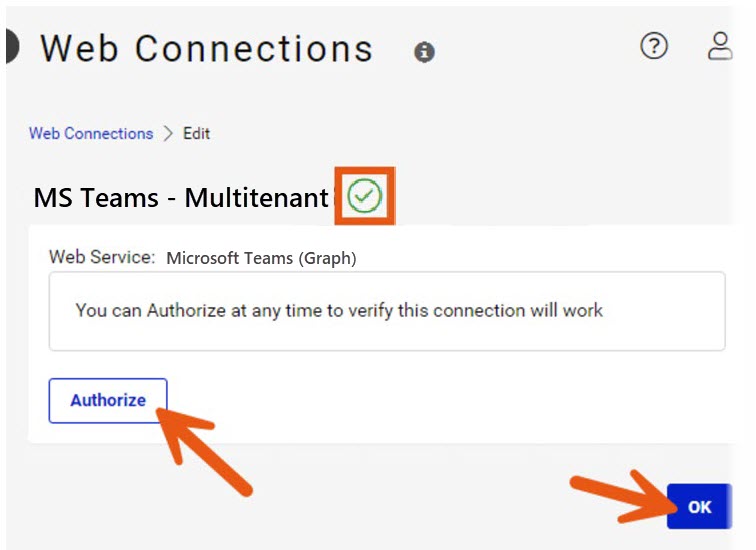The height and width of the screenshot is (550, 756).
Task: Click the Authorize button
Action: pyautogui.click(x=108, y=401)
